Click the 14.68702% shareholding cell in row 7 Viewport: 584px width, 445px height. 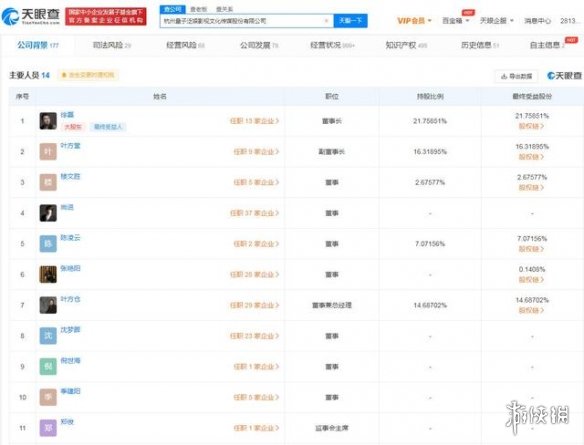430,305
